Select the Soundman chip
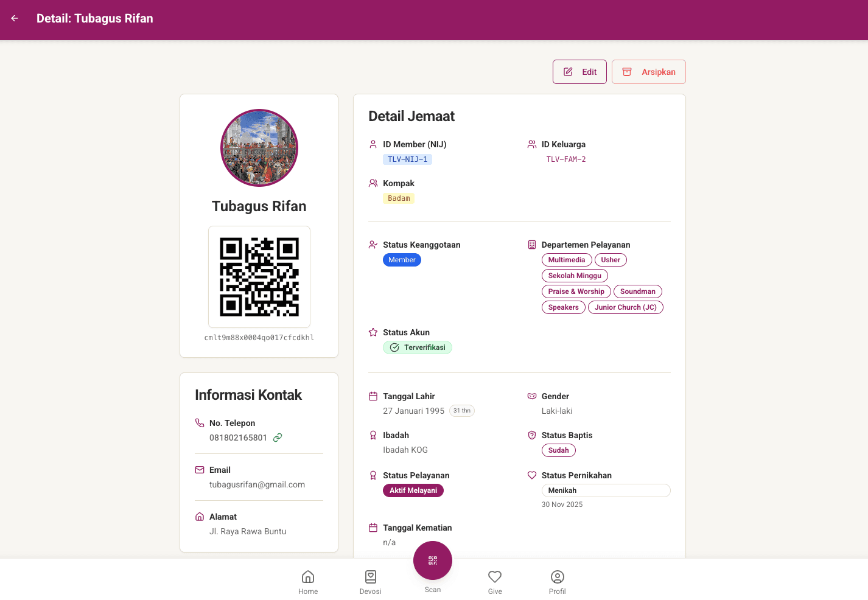The image size is (868, 600). pyautogui.click(x=638, y=291)
